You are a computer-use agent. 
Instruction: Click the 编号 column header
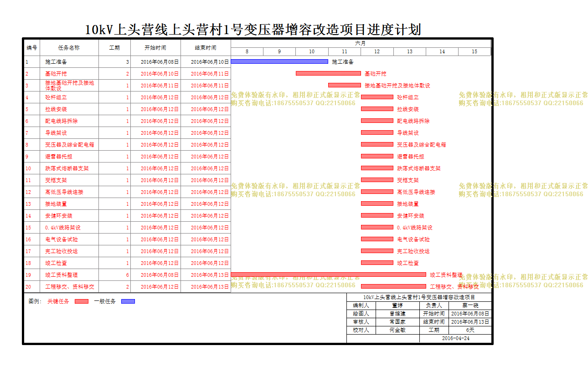[32, 47]
